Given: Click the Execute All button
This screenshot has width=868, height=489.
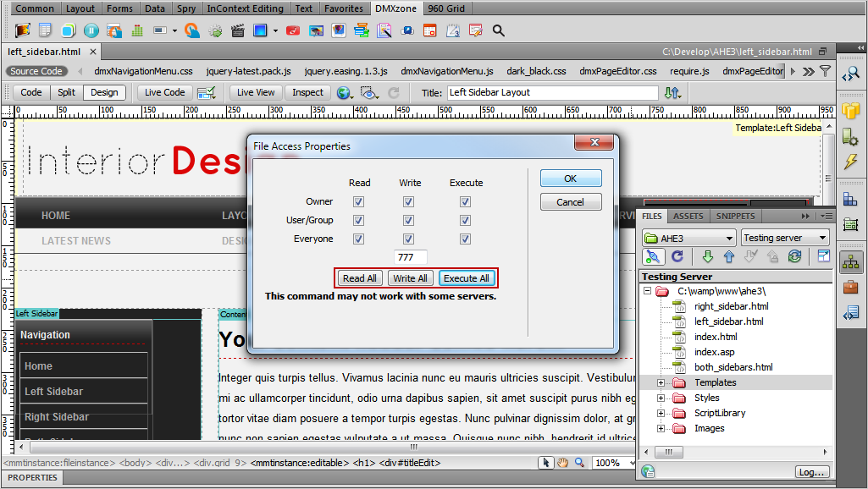Looking at the screenshot, I should (466, 278).
